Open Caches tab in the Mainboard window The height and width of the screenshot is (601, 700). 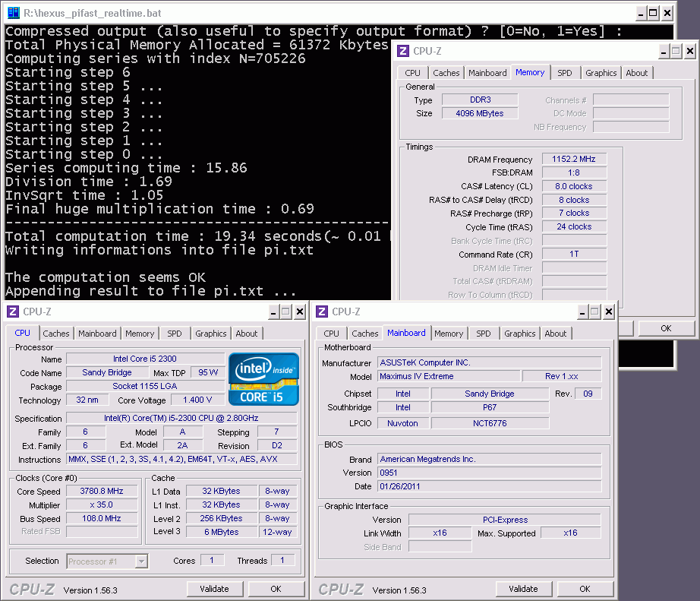click(364, 334)
